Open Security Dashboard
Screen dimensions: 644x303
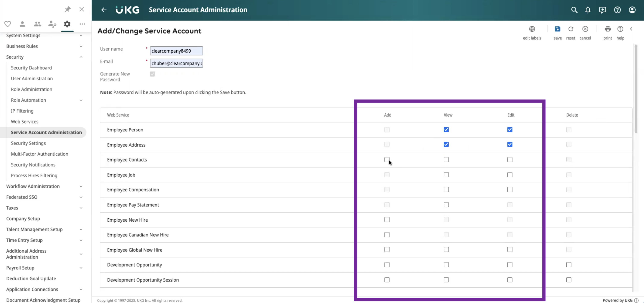pyautogui.click(x=31, y=68)
